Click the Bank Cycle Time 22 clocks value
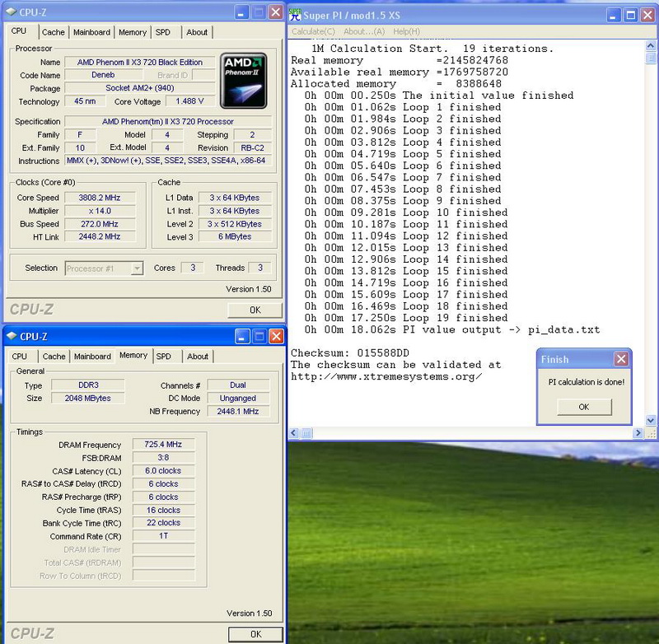 [163, 523]
